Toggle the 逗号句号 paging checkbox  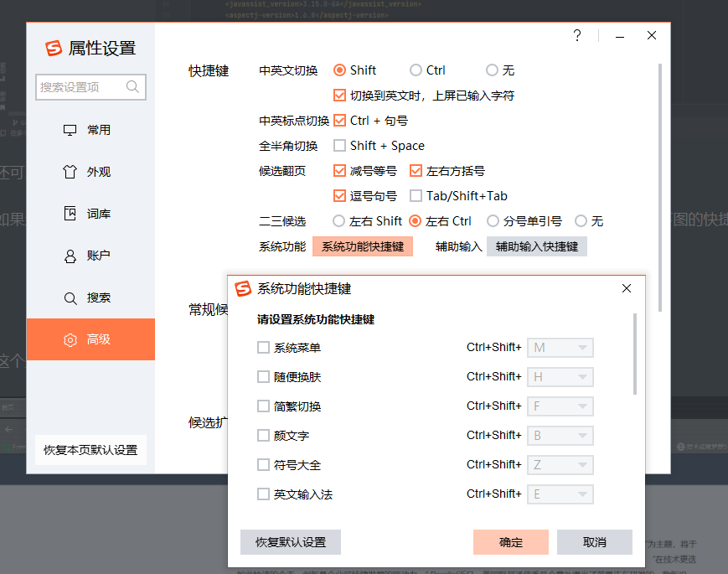339,195
